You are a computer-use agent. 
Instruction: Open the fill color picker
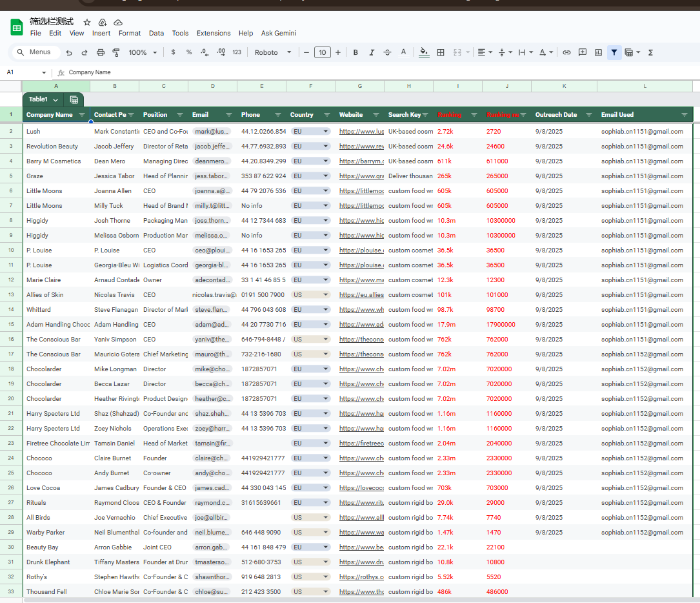click(x=424, y=52)
